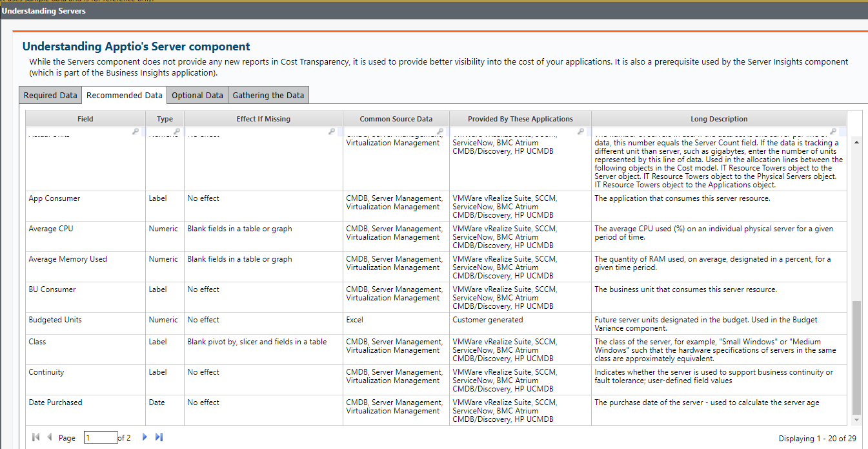Viewport: 868px width, 449px height.
Task: Click VMWare vRealize Suite cell in Class row
Action: tap(521, 350)
